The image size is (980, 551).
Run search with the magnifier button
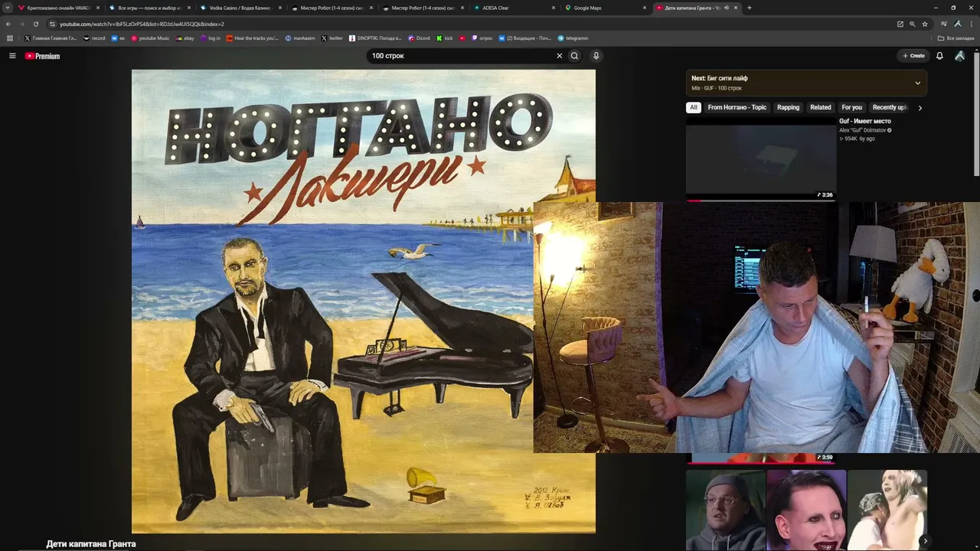click(x=574, y=56)
